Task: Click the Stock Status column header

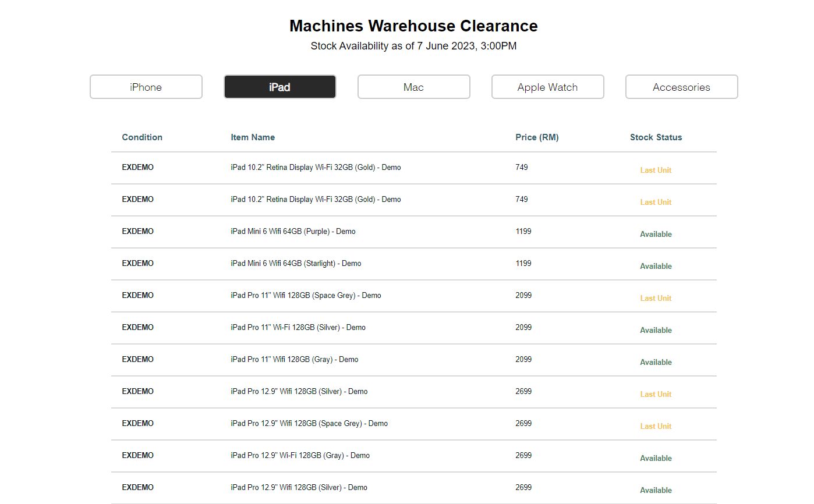Action: tap(656, 137)
